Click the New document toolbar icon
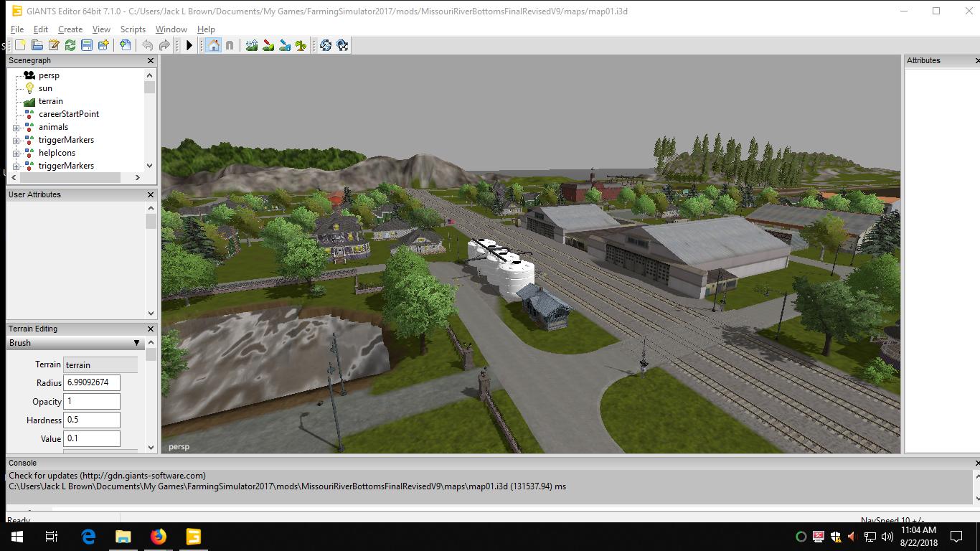980x551 pixels. [21, 45]
